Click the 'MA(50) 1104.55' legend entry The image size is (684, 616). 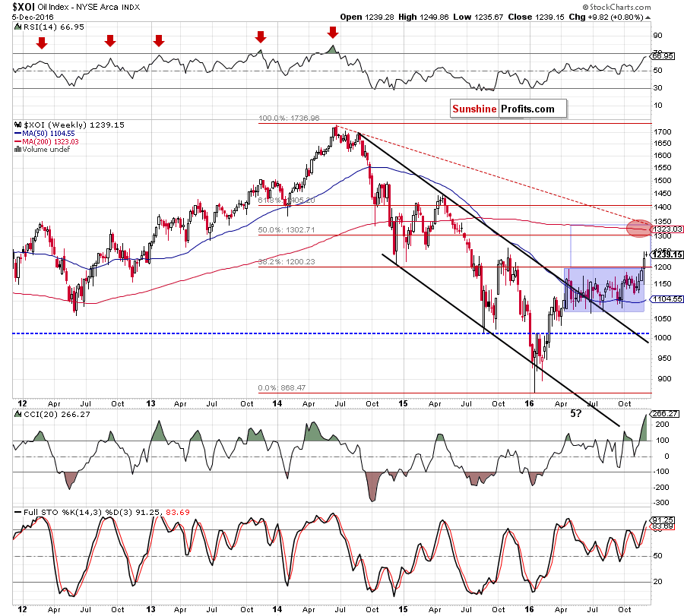pos(49,134)
